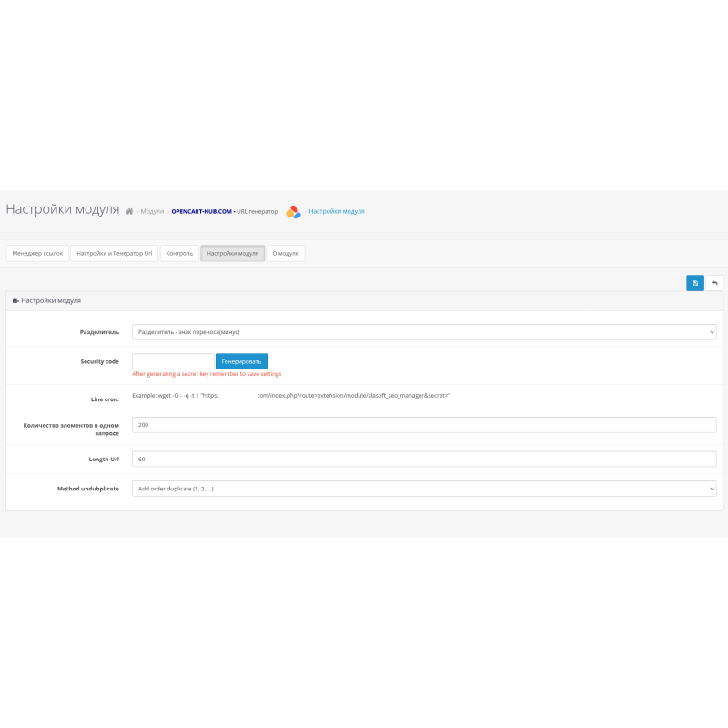Open the Разделитель separator dropdown

coord(424,332)
